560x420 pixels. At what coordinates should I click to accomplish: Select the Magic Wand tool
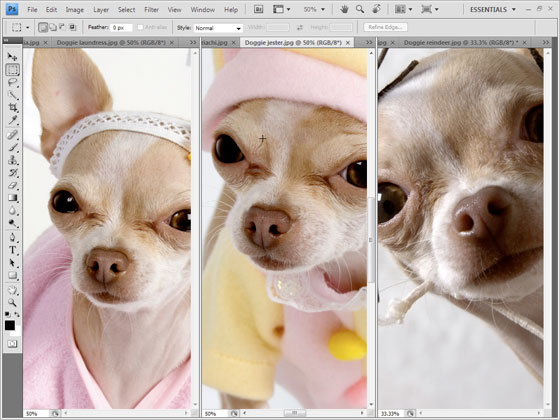(12, 95)
